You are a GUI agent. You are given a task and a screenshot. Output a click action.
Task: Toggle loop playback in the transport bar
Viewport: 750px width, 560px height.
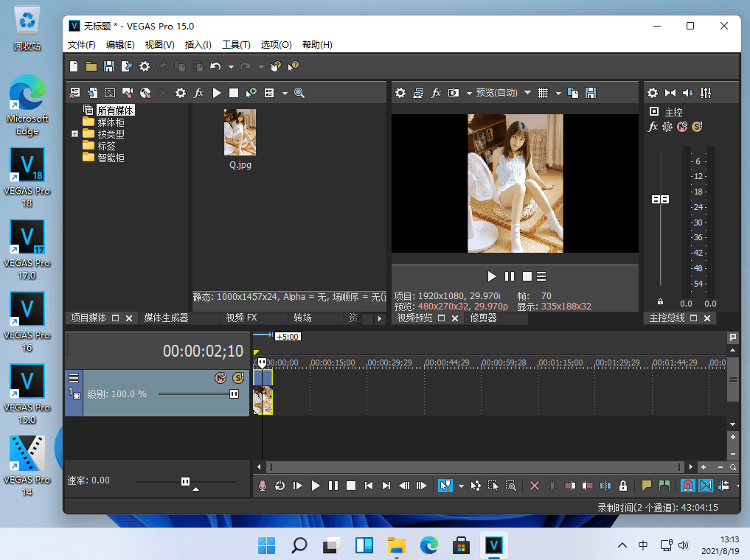click(279, 486)
